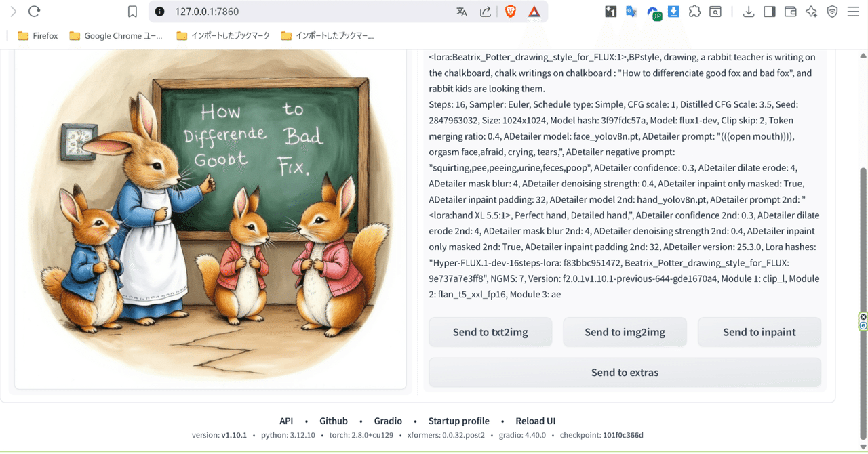Reload the Stable Diffusion WebUI page

(x=33, y=11)
